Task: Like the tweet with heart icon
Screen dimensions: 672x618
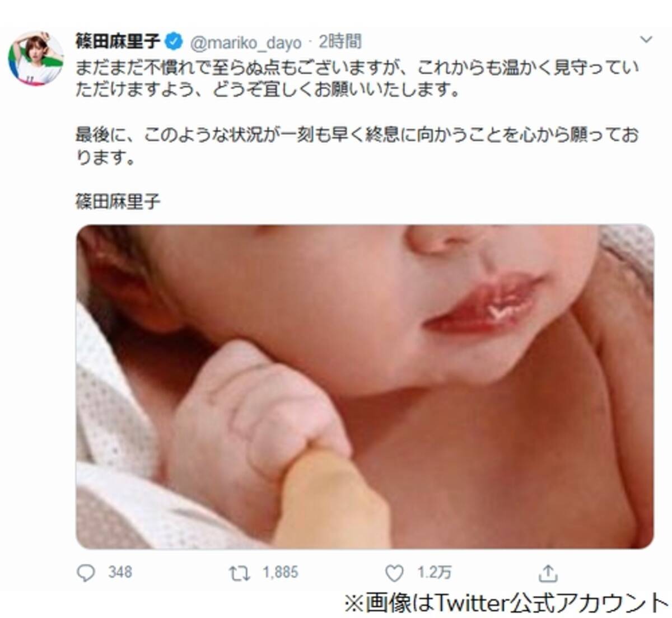Action: (394, 573)
